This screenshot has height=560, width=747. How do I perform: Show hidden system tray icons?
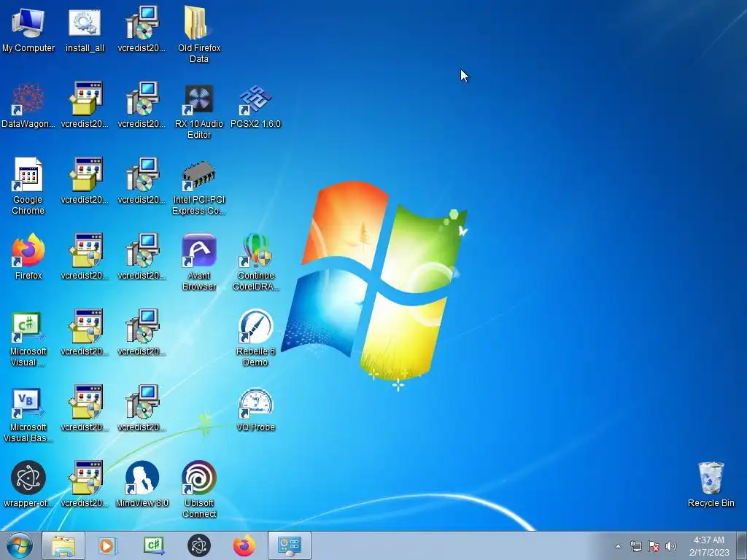tap(618, 546)
